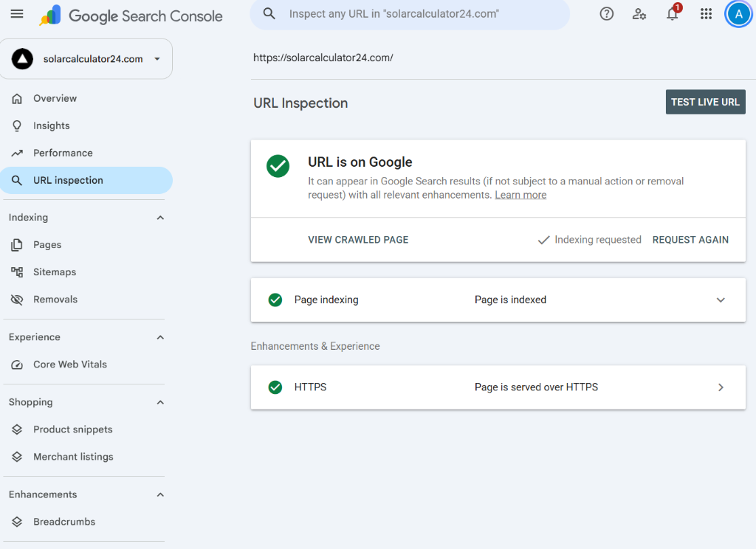
Task: Open Pages indexing report
Action: click(47, 245)
